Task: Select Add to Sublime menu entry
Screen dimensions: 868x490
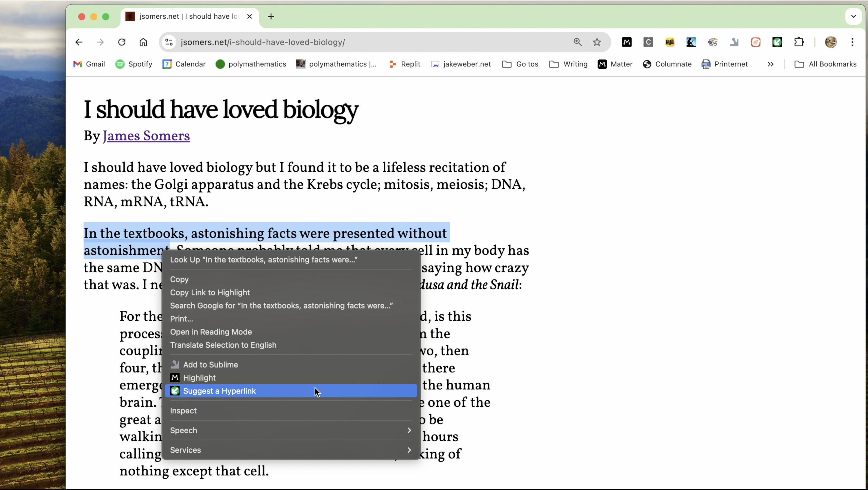Action: 291,365
